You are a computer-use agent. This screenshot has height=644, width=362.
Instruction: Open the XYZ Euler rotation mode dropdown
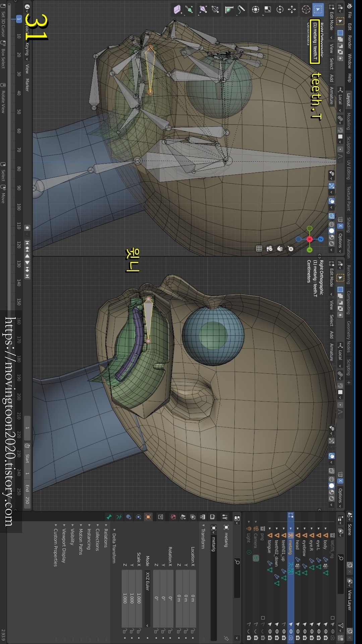pyautogui.click(x=147, y=599)
